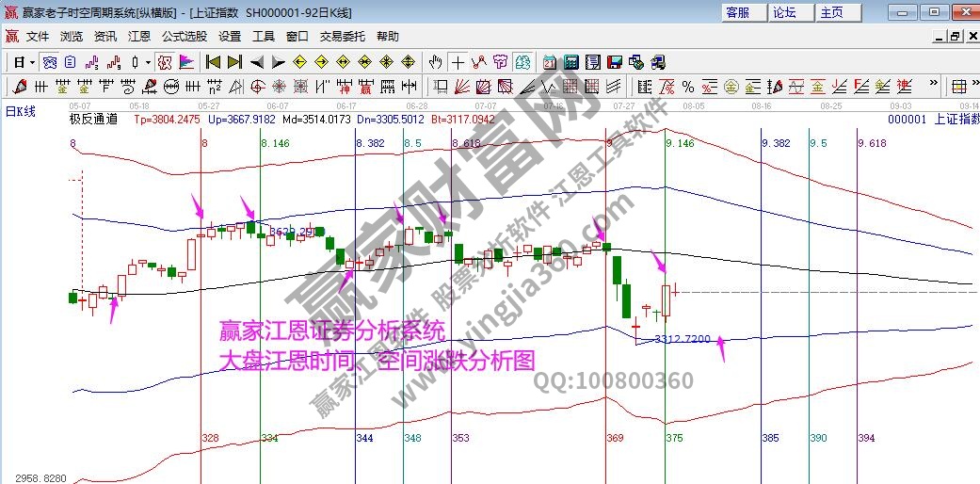980x484 pixels.
Task: Open the 公式选股 menu
Action: [x=184, y=36]
